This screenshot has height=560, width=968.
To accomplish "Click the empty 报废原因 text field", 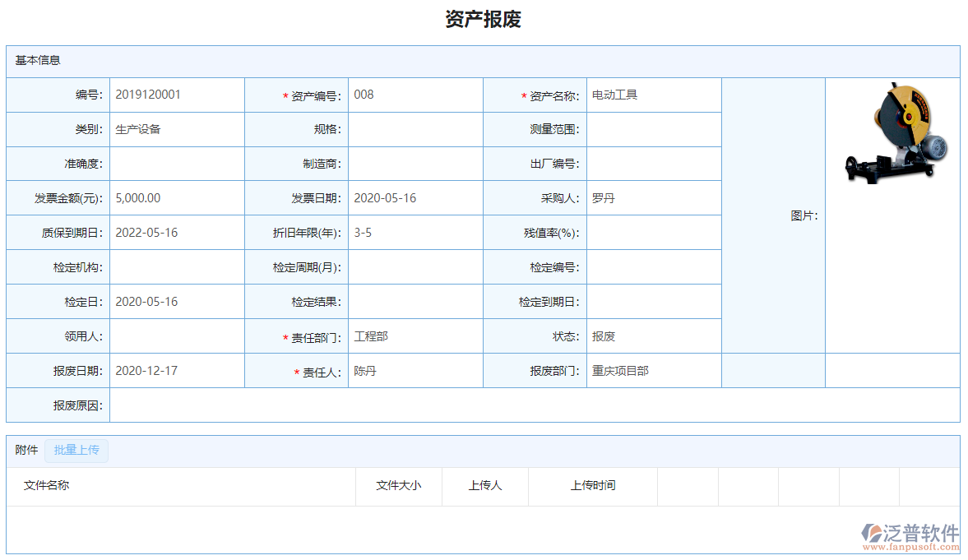I will click(534, 405).
